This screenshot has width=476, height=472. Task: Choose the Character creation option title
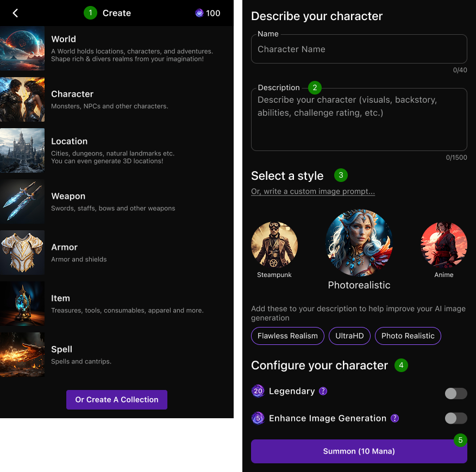click(72, 94)
